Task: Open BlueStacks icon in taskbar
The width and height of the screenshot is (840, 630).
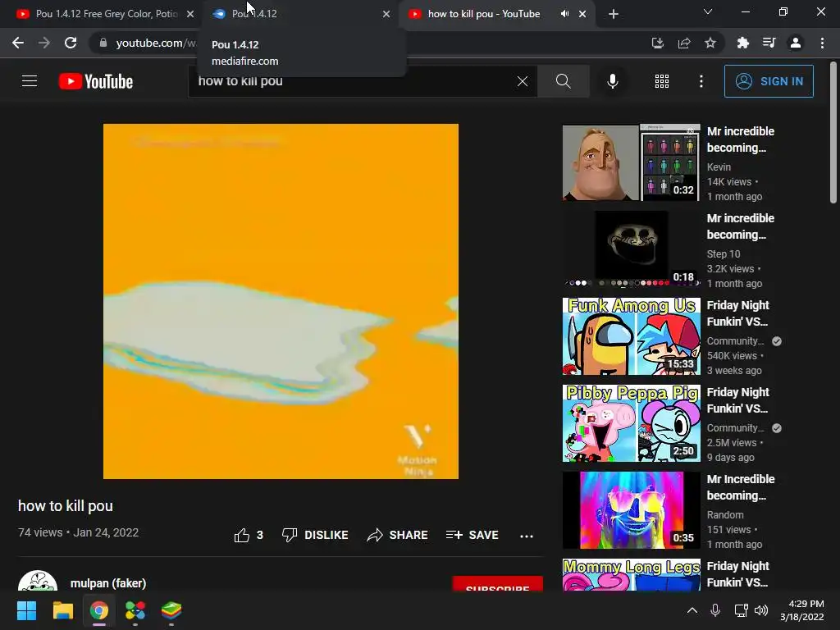Action: [171, 610]
